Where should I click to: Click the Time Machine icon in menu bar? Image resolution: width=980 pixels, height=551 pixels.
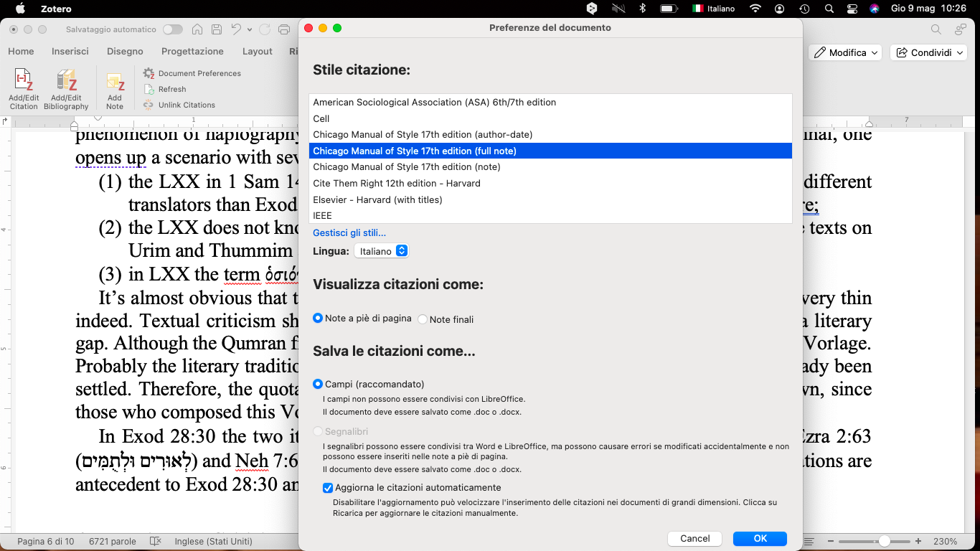[x=804, y=9]
